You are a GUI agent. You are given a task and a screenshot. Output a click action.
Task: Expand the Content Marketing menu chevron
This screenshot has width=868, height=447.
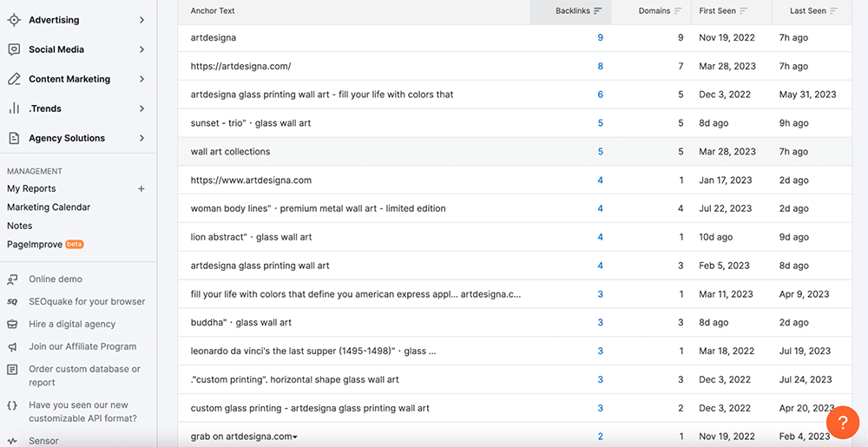[141, 79]
